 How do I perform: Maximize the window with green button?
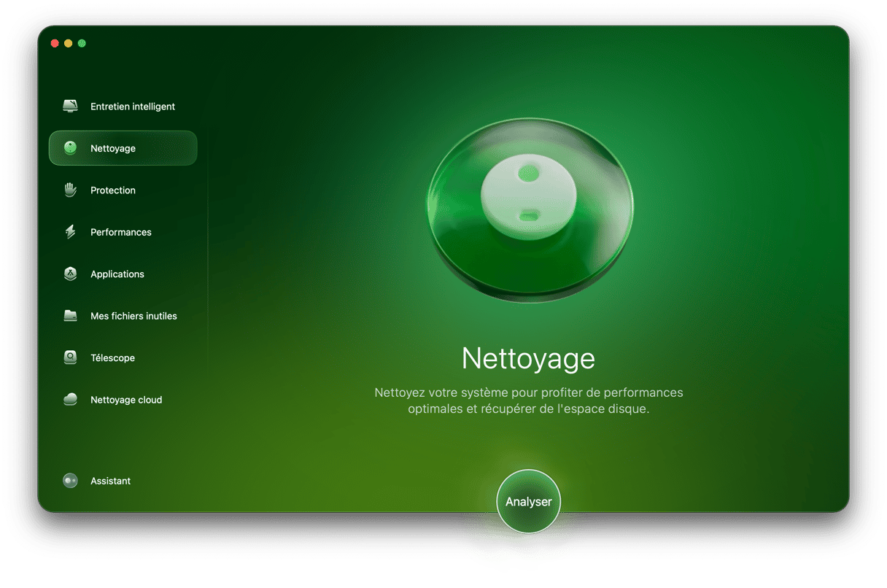click(82, 44)
